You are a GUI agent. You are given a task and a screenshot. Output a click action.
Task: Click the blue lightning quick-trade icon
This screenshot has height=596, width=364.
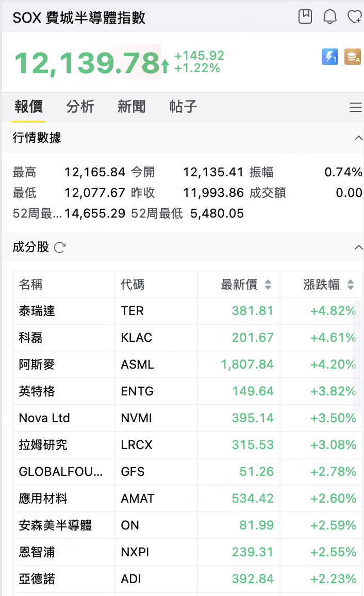[330, 57]
